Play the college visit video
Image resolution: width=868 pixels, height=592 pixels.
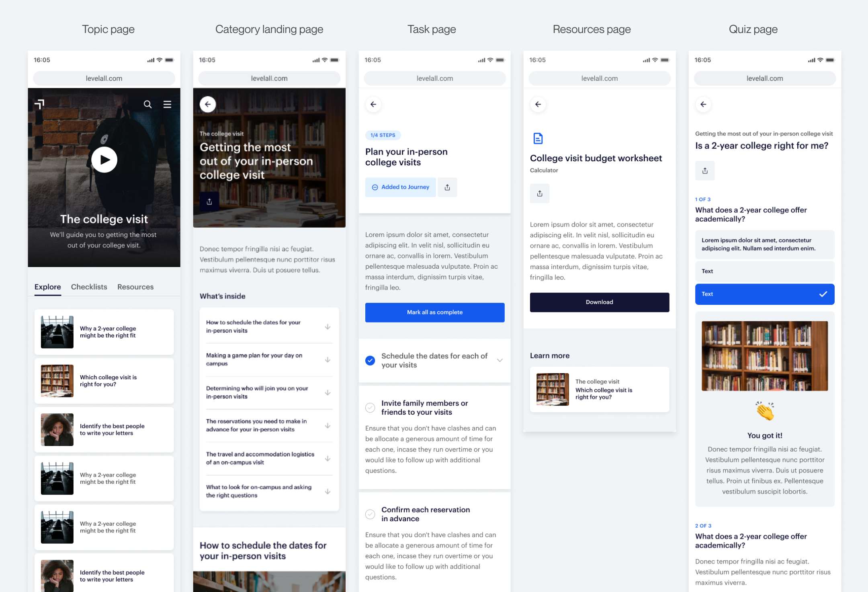(x=104, y=160)
